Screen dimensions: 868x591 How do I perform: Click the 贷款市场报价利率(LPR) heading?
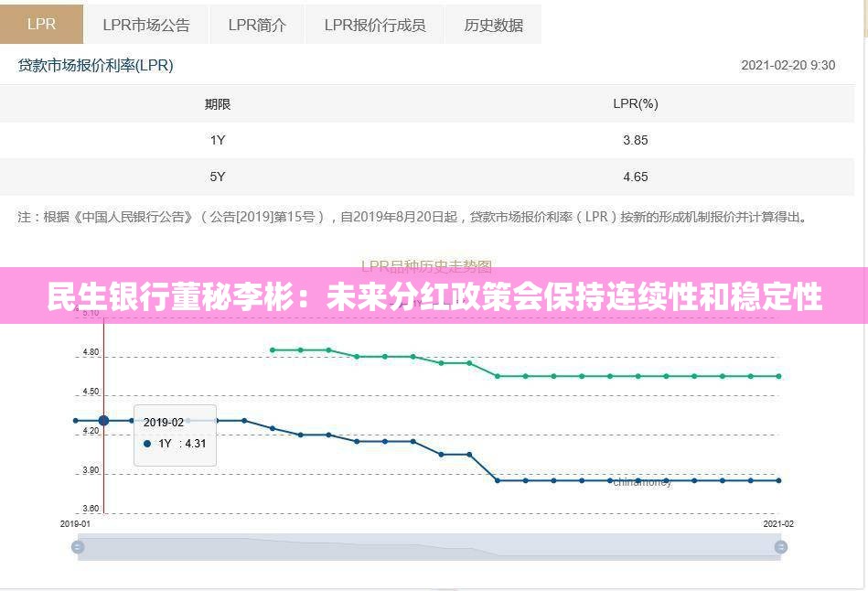pos(96,65)
